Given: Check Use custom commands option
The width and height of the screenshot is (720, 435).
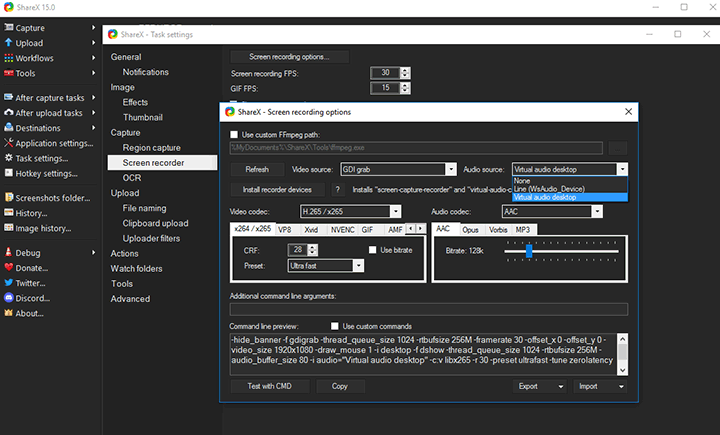Looking at the screenshot, I should 336,326.
